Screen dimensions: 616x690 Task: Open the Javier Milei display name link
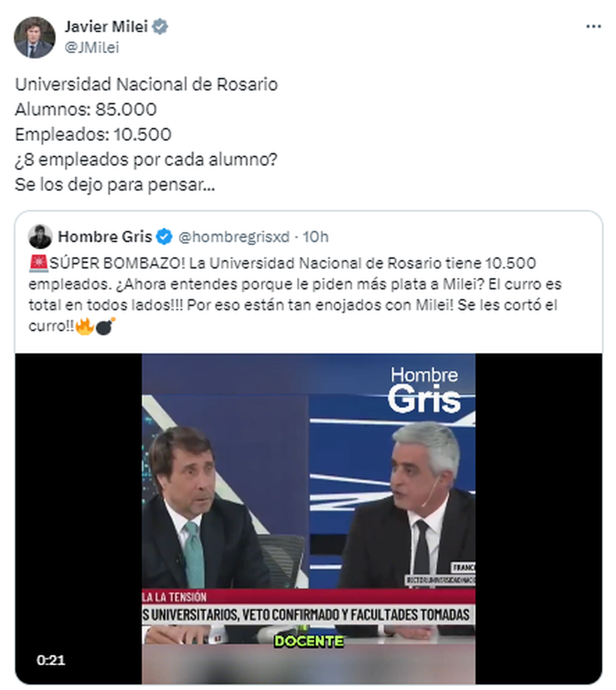point(106,27)
